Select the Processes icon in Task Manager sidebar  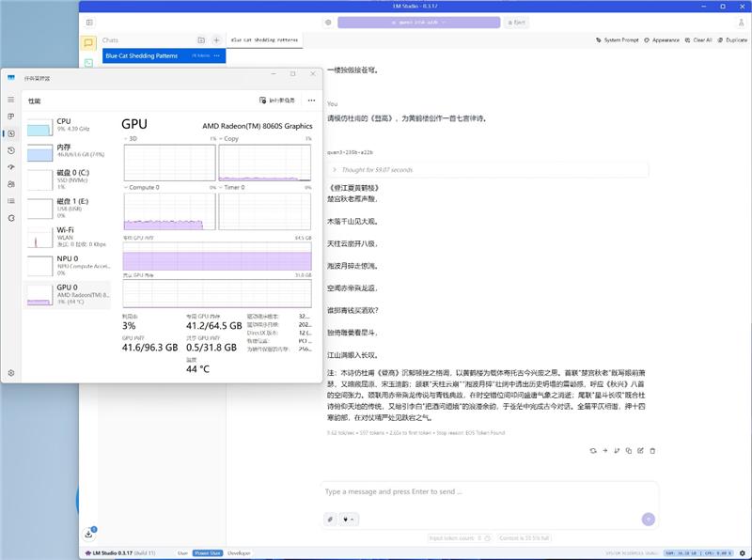point(11,117)
